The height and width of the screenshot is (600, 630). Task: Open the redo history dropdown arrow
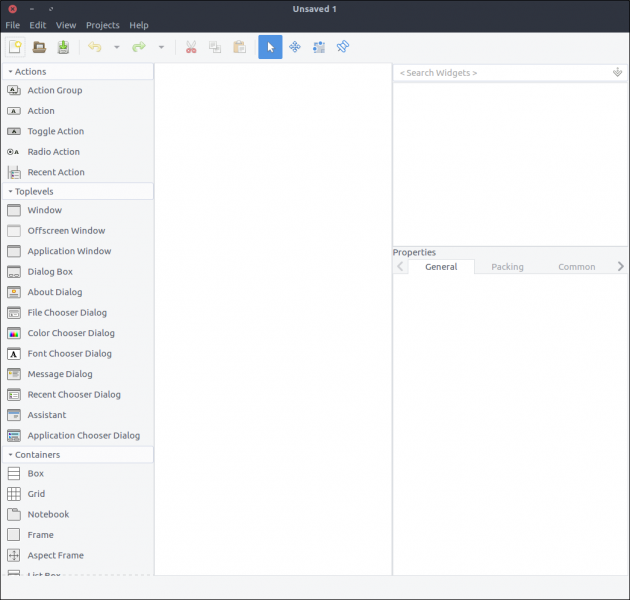(161, 47)
